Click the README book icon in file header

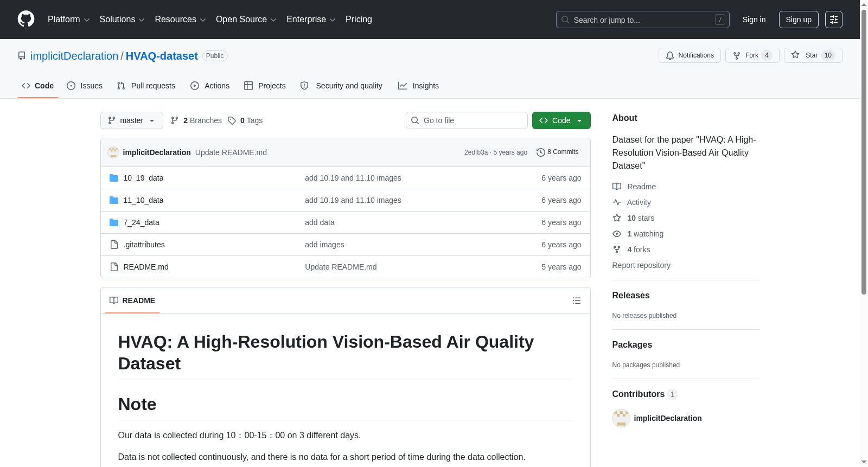coord(114,300)
